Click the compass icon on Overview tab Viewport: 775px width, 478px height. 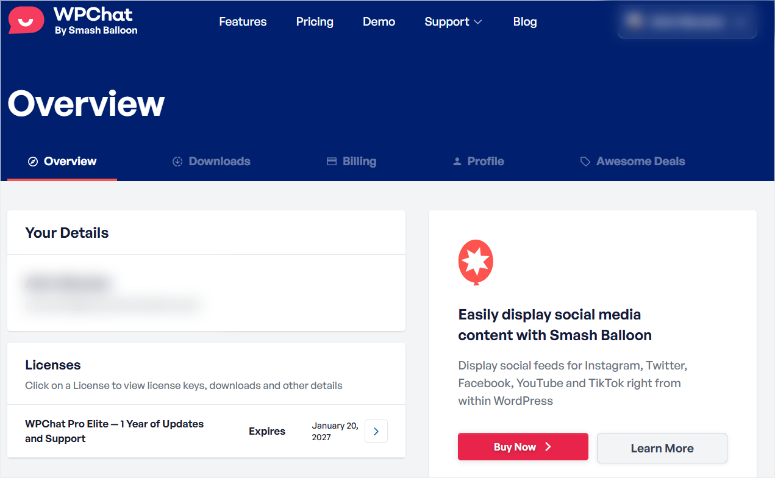point(33,162)
